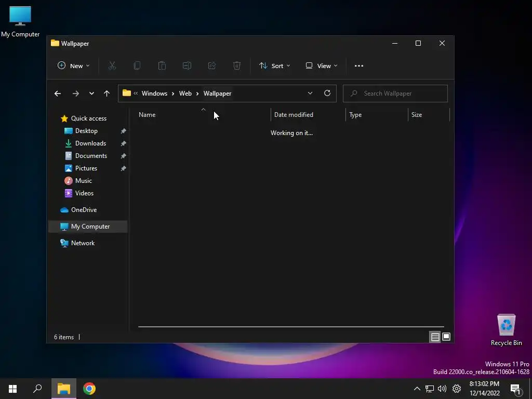Open the See more ellipsis menu
Viewport: 532px width, 399px height.
click(358, 66)
